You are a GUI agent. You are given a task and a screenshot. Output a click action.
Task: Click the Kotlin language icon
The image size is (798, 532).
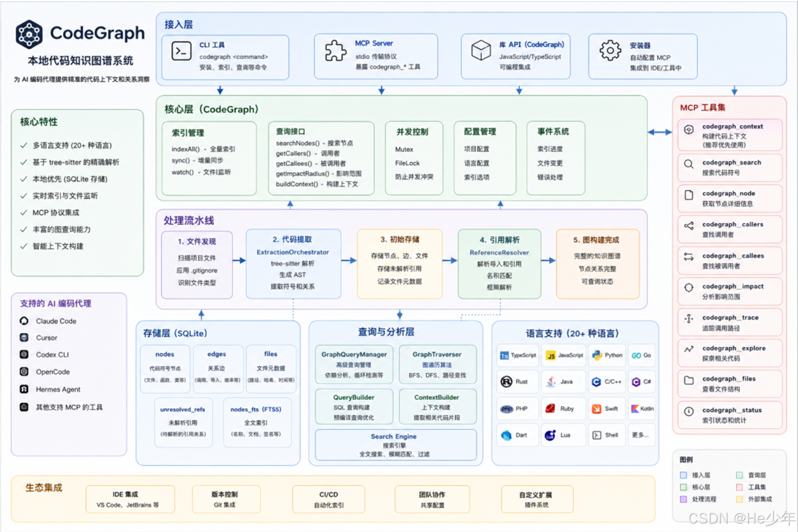635,409
